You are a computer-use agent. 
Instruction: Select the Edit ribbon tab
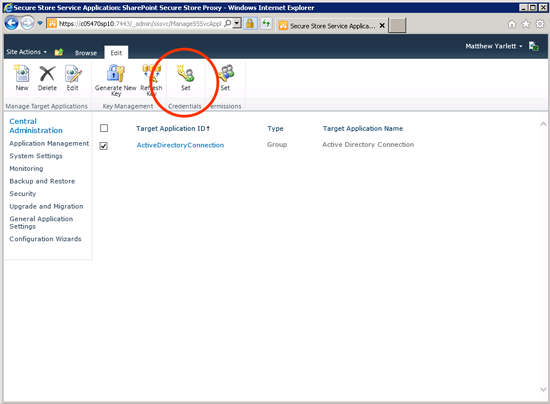pyautogui.click(x=116, y=53)
